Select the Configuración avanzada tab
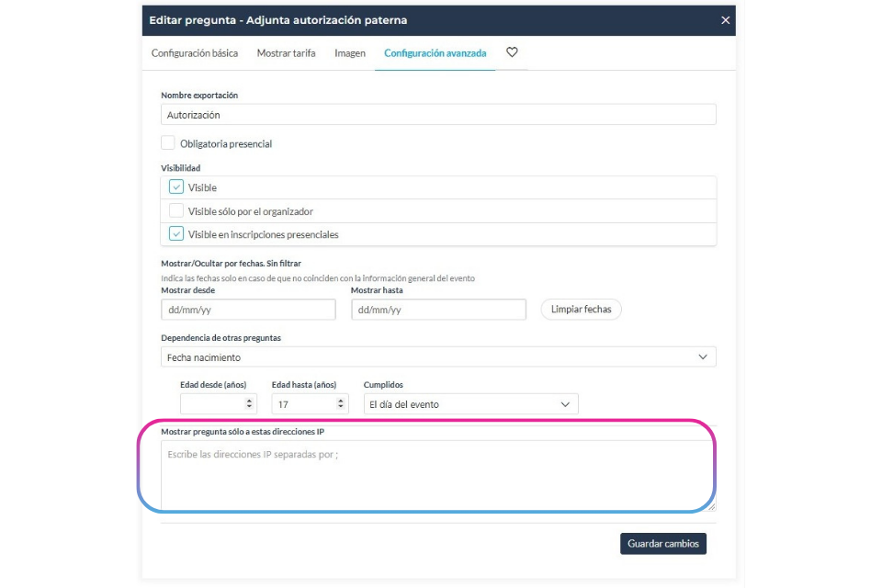 pos(435,53)
